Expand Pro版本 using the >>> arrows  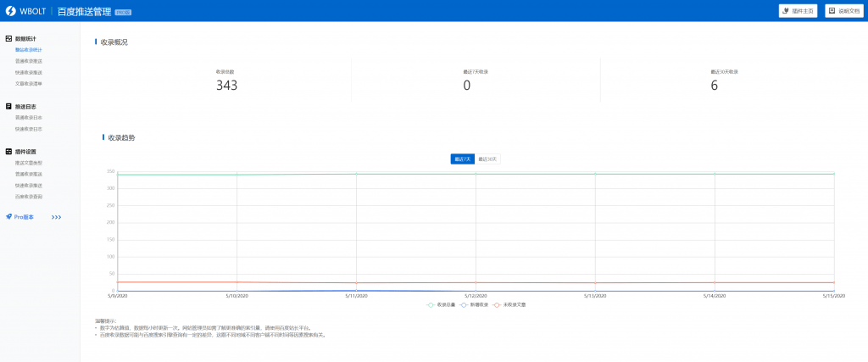pos(56,217)
